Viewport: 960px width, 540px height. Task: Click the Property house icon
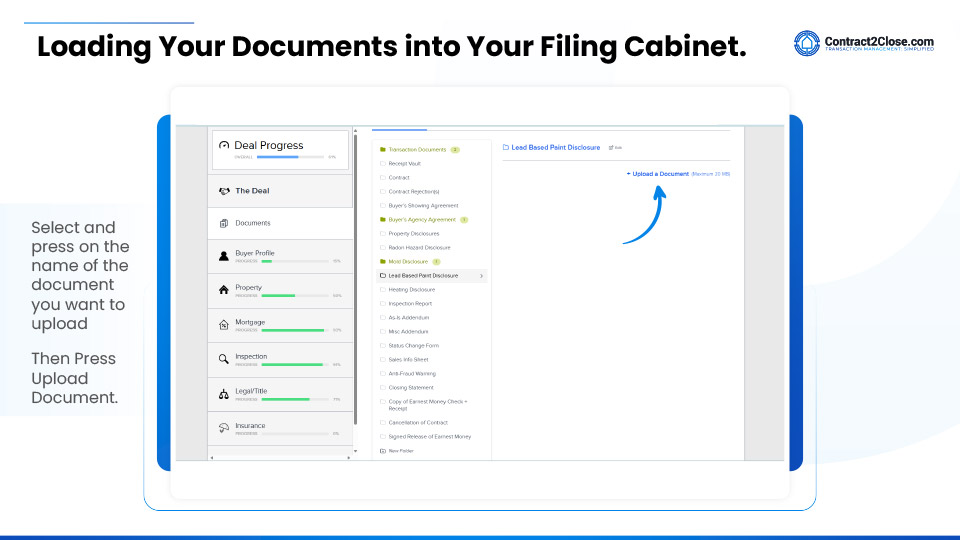tap(224, 290)
